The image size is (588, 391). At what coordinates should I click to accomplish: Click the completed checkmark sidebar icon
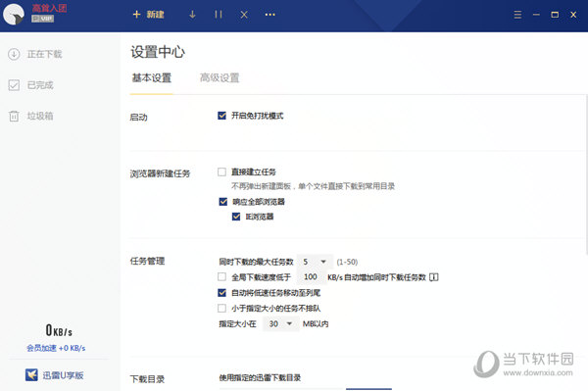[x=14, y=85]
